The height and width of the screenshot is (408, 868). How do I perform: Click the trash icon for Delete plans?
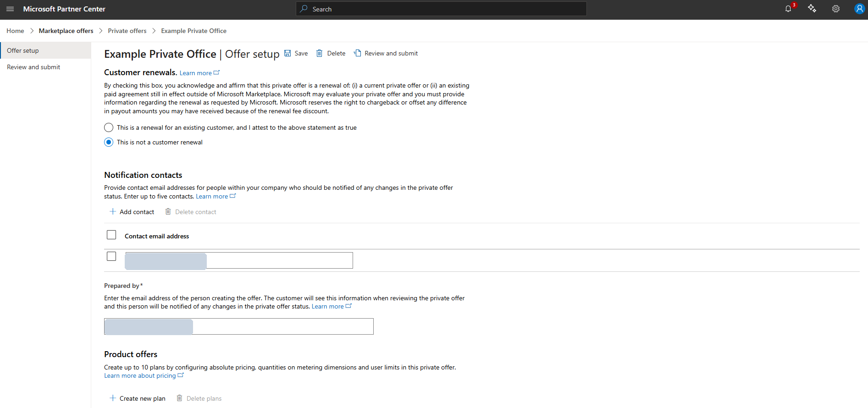[x=180, y=398]
